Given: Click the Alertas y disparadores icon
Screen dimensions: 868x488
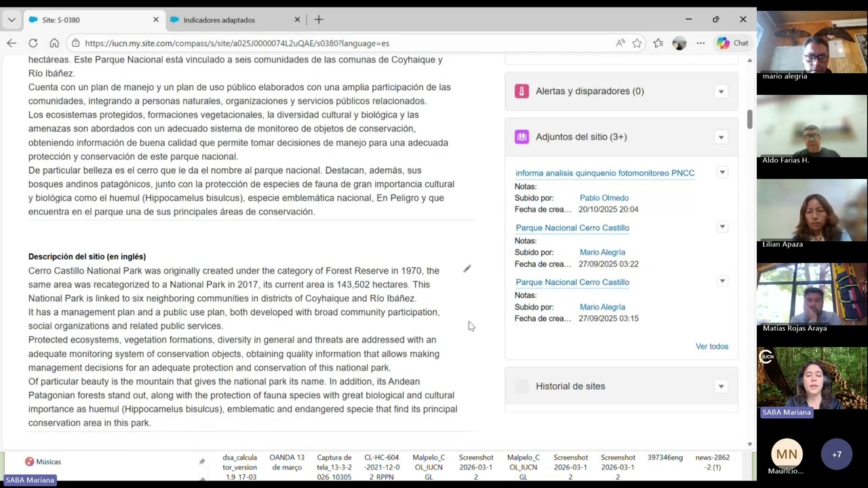Looking at the screenshot, I should 521,91.
